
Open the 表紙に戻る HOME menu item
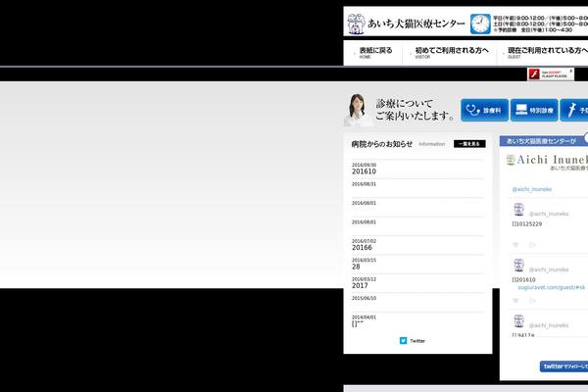click(375, 53)
